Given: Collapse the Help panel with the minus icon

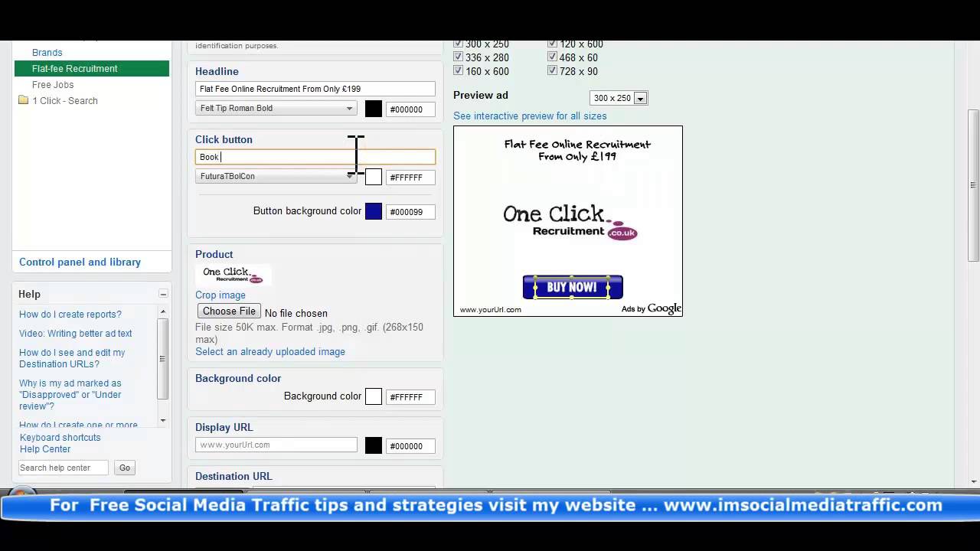Looking at the screenshot, I should coord(163,293).
